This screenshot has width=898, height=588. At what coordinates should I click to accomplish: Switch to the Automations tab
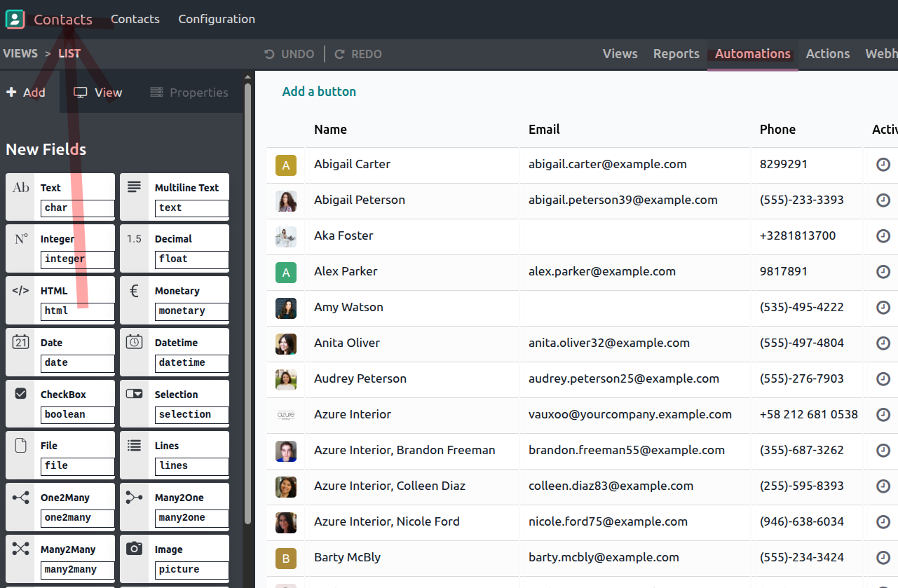752,54
